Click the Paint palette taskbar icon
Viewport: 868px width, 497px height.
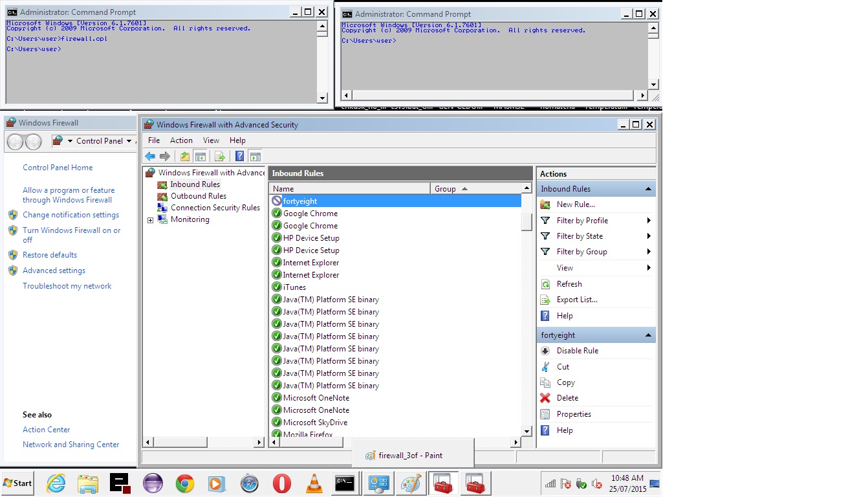(410, 483)
